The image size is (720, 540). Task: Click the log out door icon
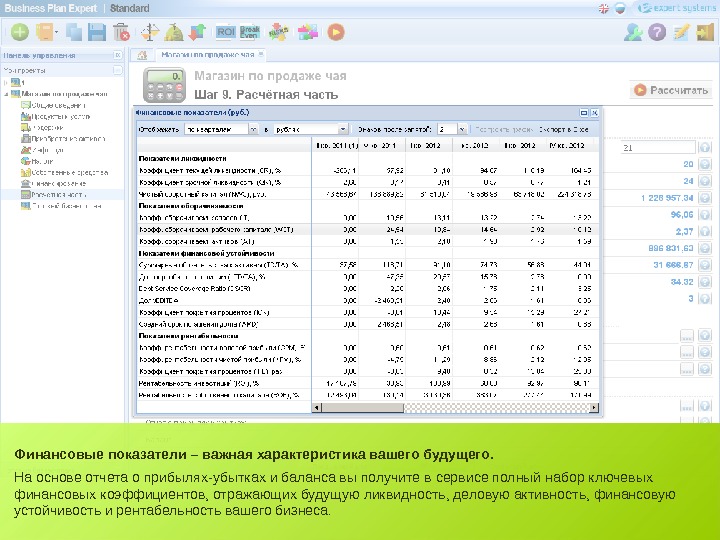705,32
